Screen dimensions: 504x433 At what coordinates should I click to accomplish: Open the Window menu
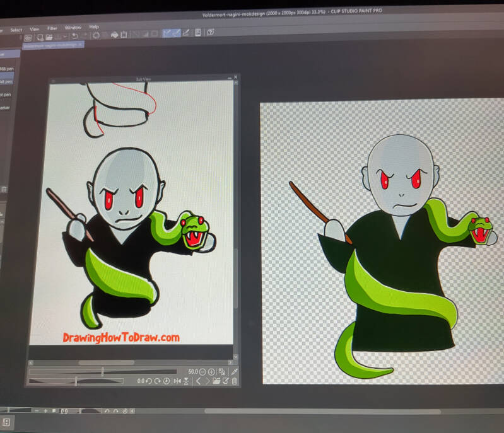click(73, 28)
